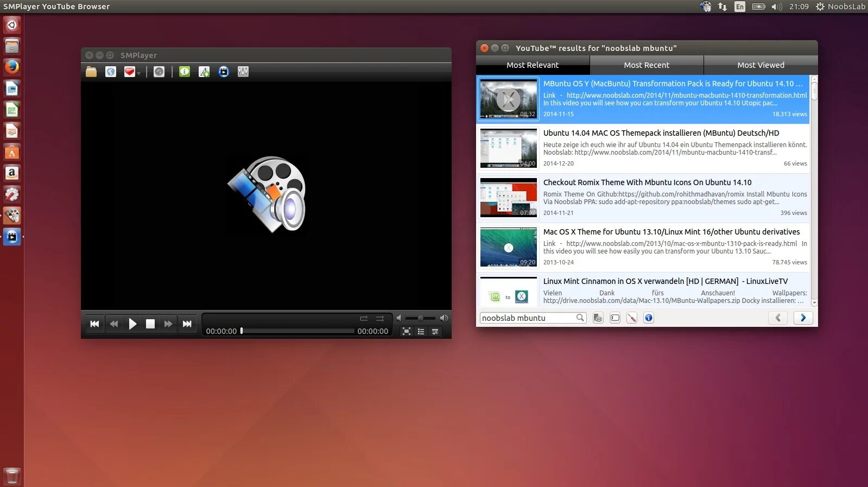Start playback with the Play button
This screenshot has width=868, height=487.
pos(132,324)
